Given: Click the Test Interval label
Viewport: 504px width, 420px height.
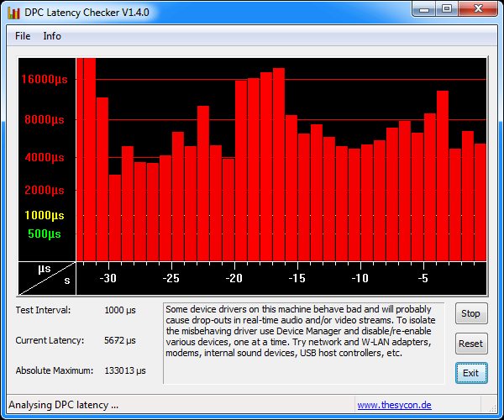Looking at the screenshot, I should (x=43, y=310).
